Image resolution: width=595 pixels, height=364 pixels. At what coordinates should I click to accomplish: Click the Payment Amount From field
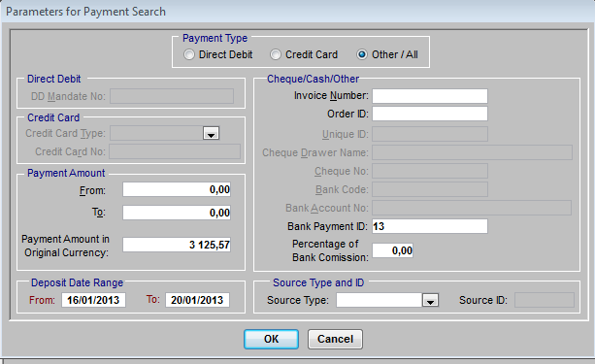tap(177, 189)
